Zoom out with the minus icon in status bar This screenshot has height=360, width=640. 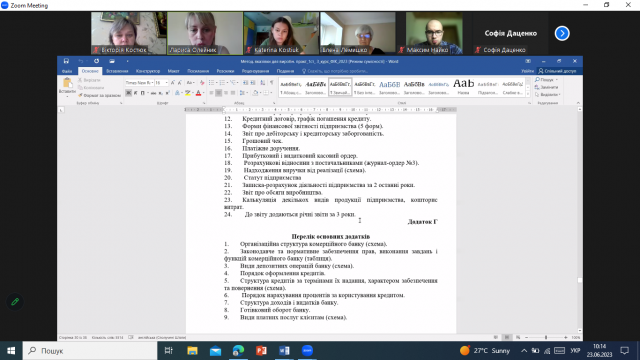(527, 338)
